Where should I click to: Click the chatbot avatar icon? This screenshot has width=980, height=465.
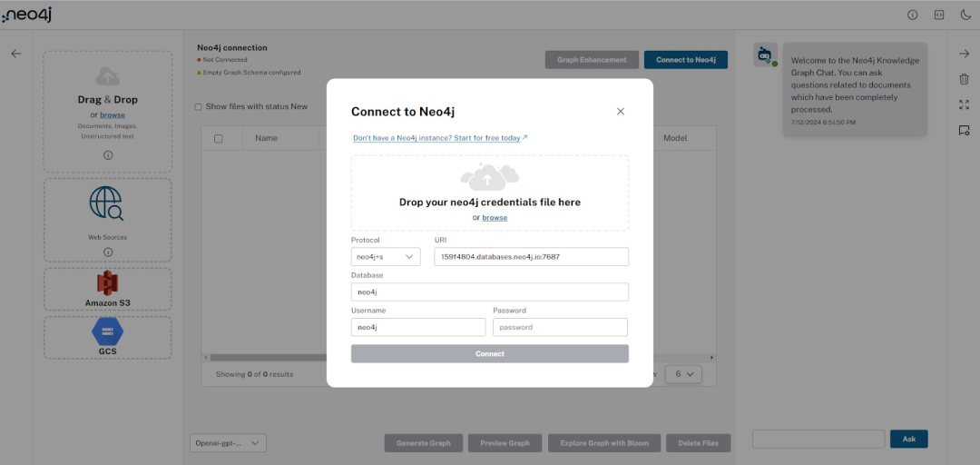[x=765, y=55]
